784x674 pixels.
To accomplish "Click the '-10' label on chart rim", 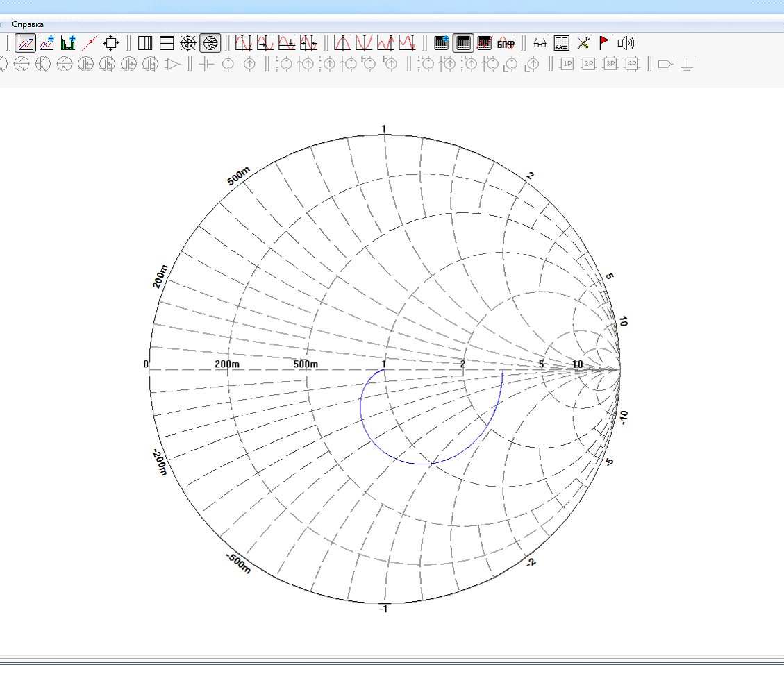I will [x=623, y=417].
